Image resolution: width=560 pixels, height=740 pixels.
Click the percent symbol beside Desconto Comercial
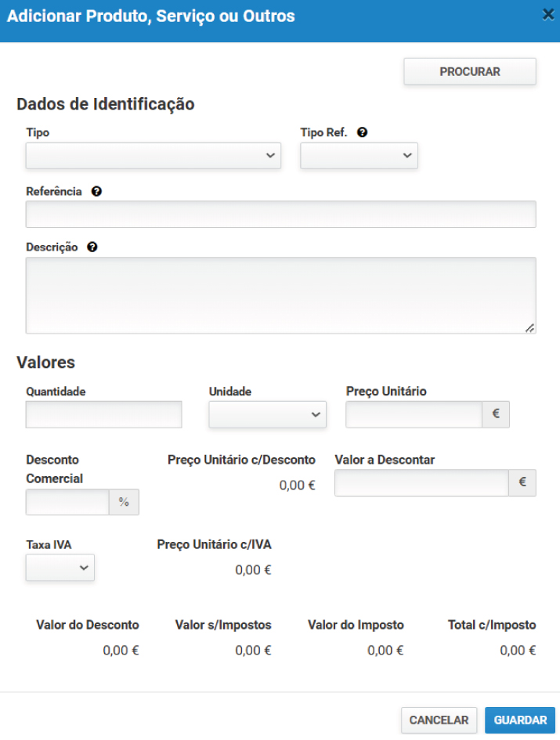tap(124, 502)
